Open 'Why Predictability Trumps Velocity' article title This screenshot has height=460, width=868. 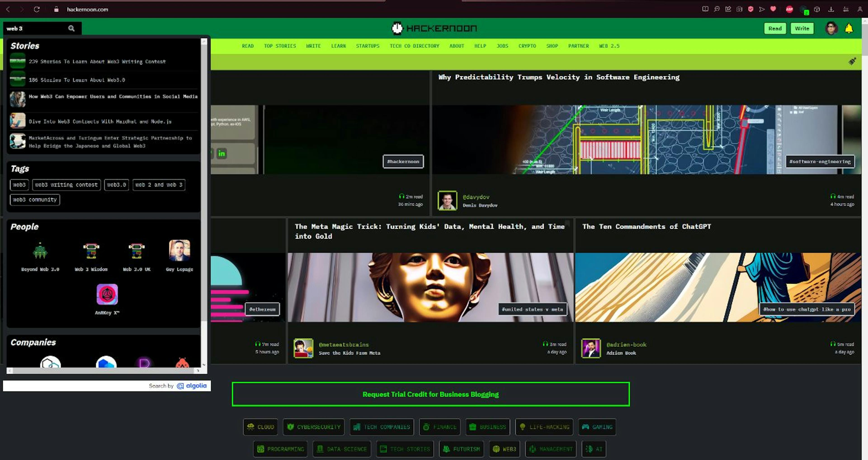pos(559,77)
